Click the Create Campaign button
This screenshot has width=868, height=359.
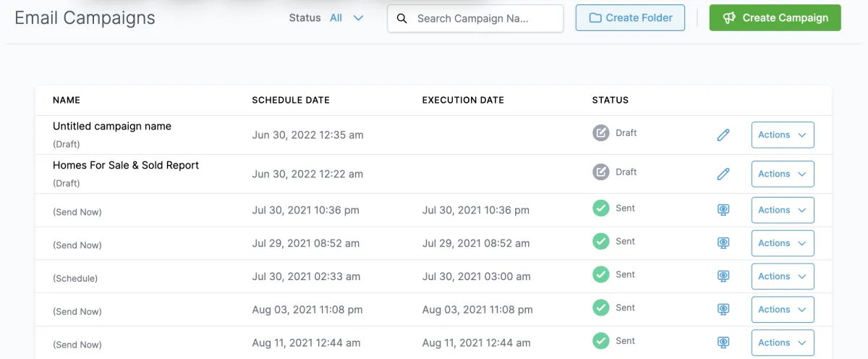[775, 18]
